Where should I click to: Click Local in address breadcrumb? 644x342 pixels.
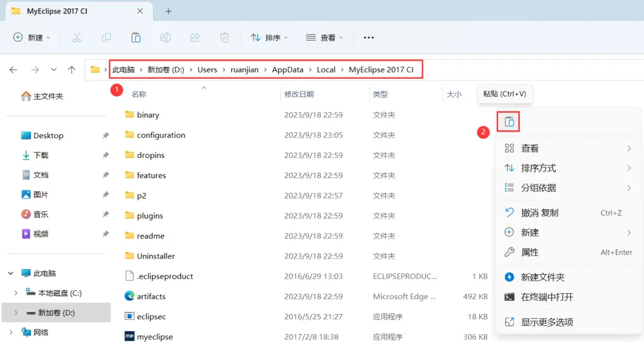click(x=326, y=70)
